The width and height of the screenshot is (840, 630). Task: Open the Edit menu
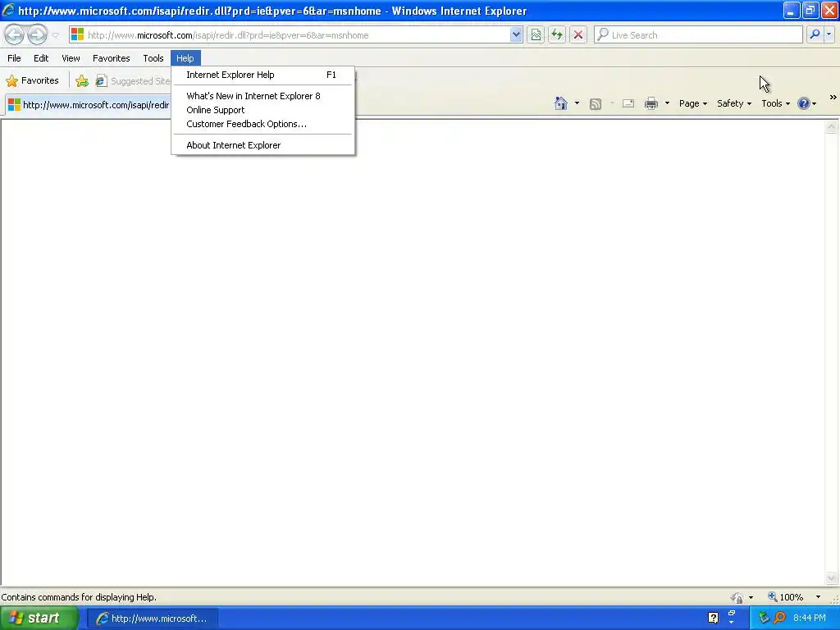41,58
